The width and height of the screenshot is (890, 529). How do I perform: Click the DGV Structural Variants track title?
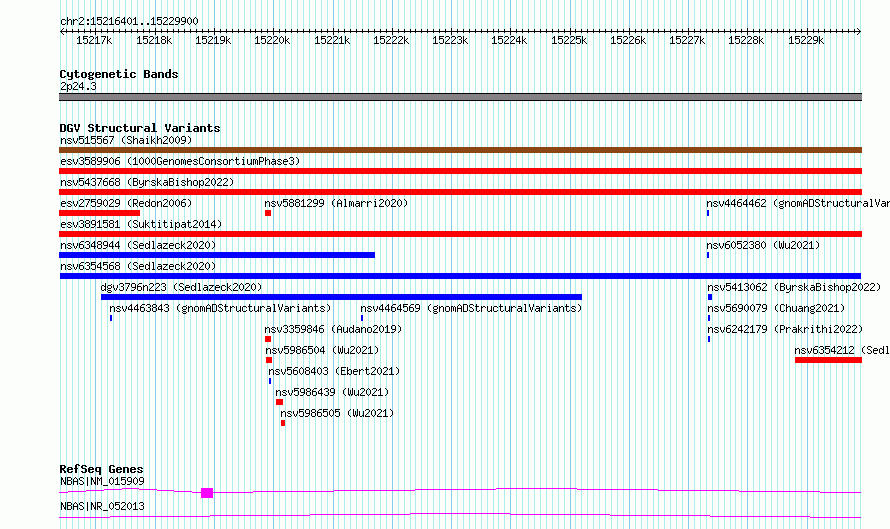point(140,128)
